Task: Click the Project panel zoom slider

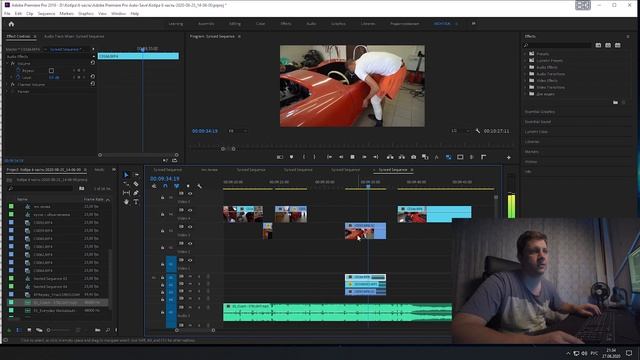Action: tap(59, 330)
